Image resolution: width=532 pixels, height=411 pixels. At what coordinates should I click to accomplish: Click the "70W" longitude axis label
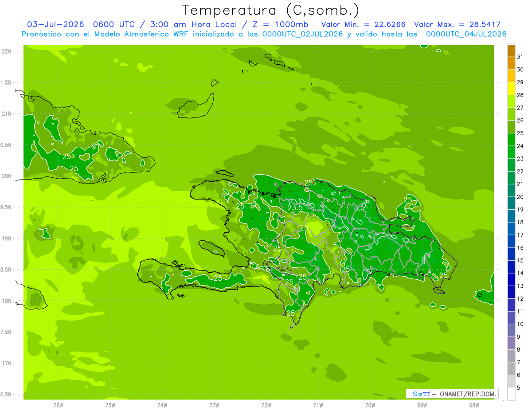(x=370, y=405)
